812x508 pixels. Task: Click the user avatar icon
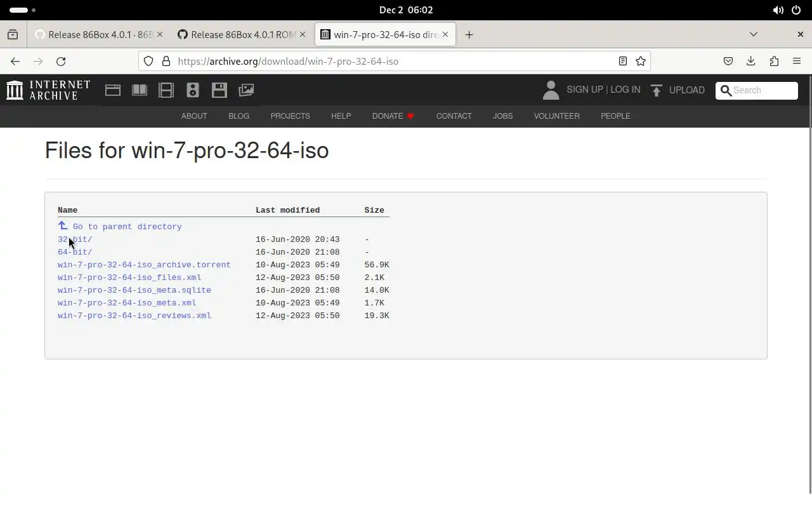[x=551, y=90]
